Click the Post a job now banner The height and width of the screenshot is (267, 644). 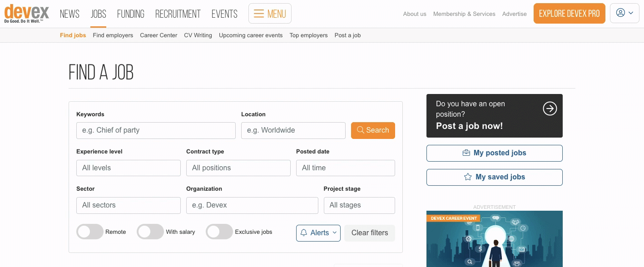click(x=495, y=116)
